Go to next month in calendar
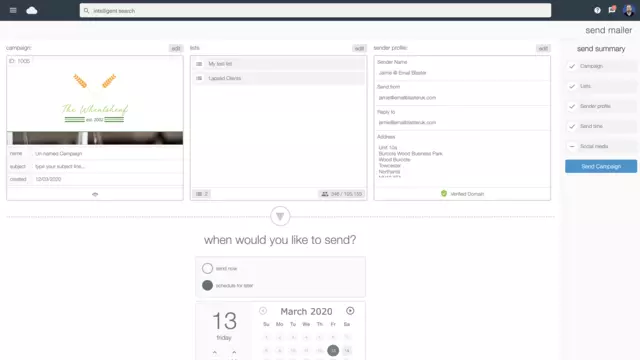Image resolution: width=640 pixels, height=360 pixels. click(x=350, y=311)
